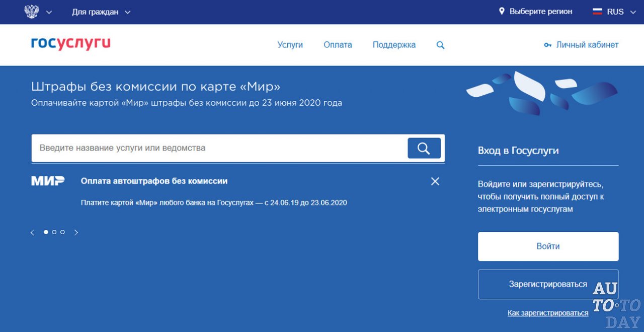
Task: Open the 'Услуги' menu item
Action: (x=290, y=45)
